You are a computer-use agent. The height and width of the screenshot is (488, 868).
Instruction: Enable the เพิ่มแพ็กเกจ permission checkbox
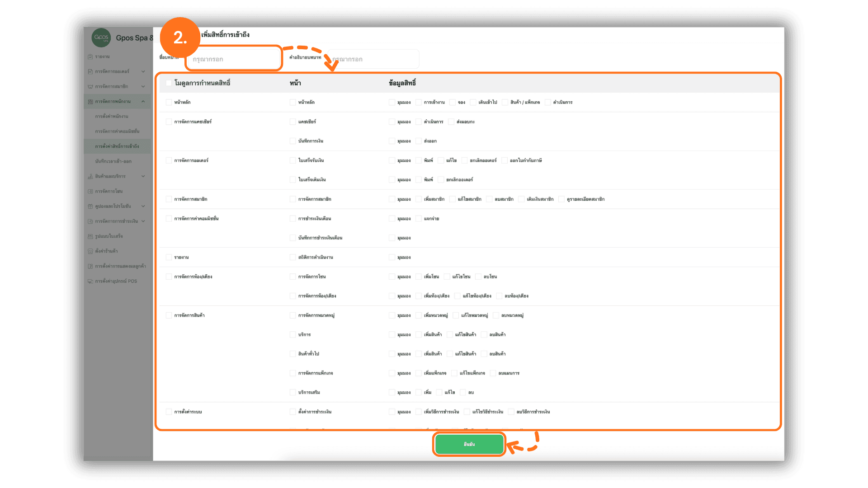tap(419, 373)
